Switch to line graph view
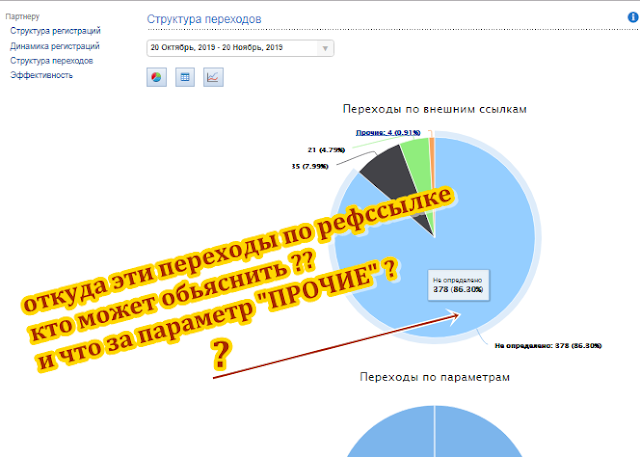 213,77
